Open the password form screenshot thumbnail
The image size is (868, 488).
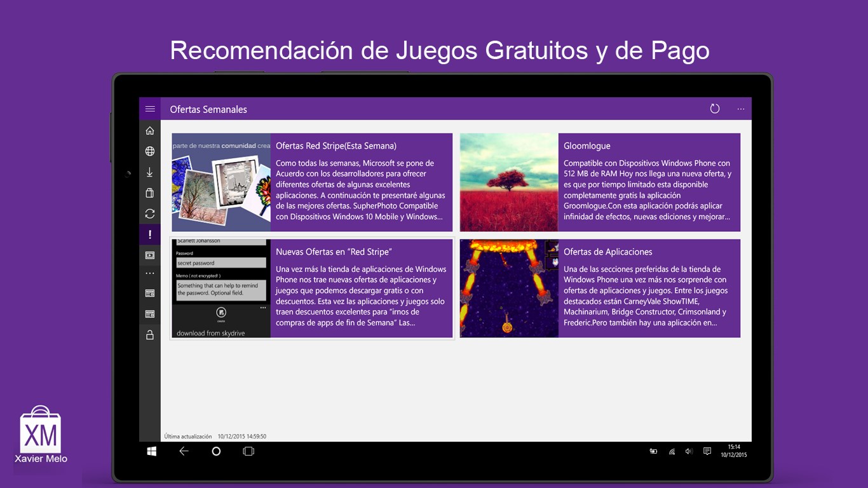(x=221, y=288)
